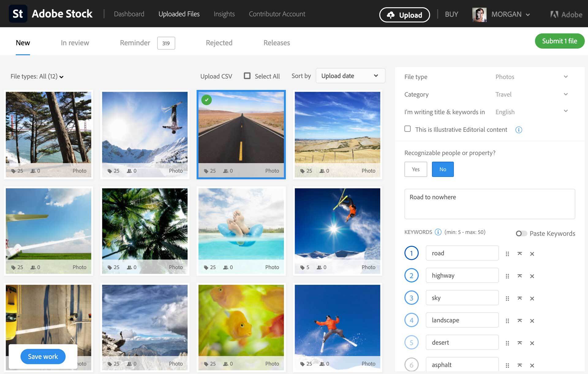
Task: Switch to the 'Rejected' tab
Action: 219,43
